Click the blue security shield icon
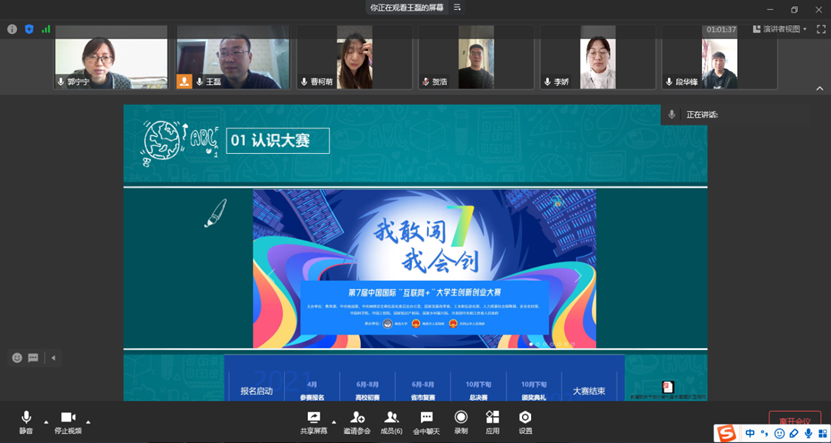 29,29
